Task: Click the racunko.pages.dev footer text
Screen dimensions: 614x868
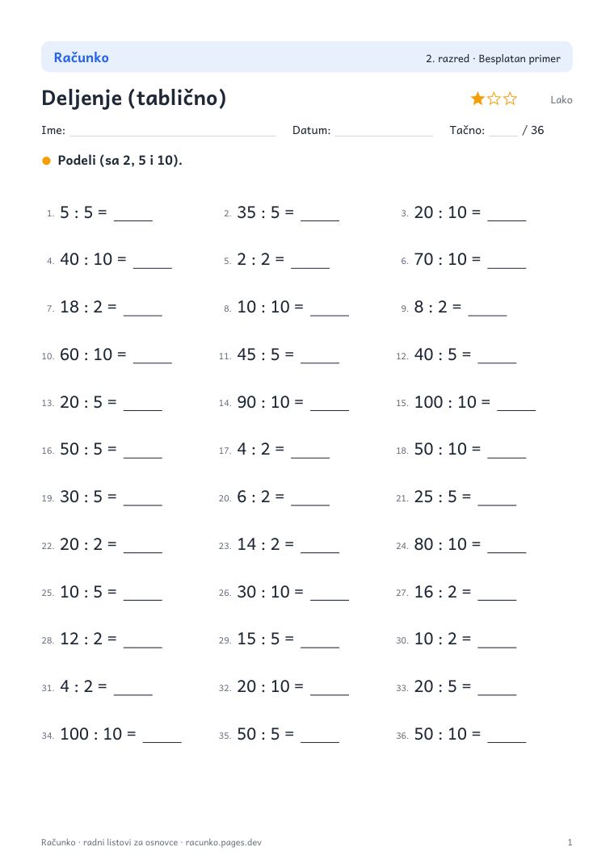Action: tap(223, 842)
